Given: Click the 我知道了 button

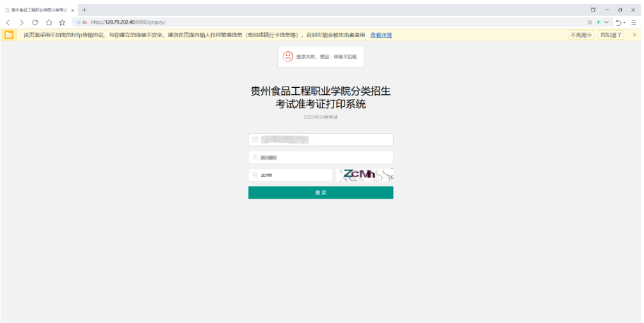Looking at the screenshot, I should click(x=611, y=35).
